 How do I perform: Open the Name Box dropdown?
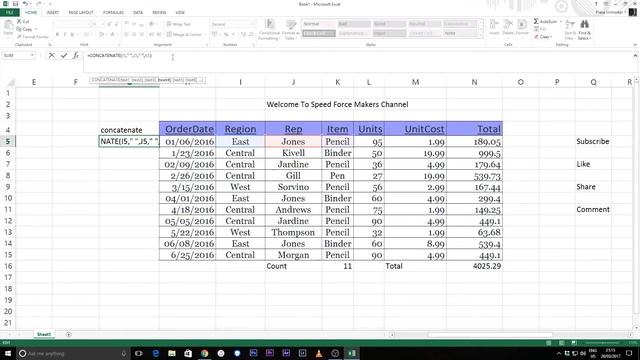(32, 56)
